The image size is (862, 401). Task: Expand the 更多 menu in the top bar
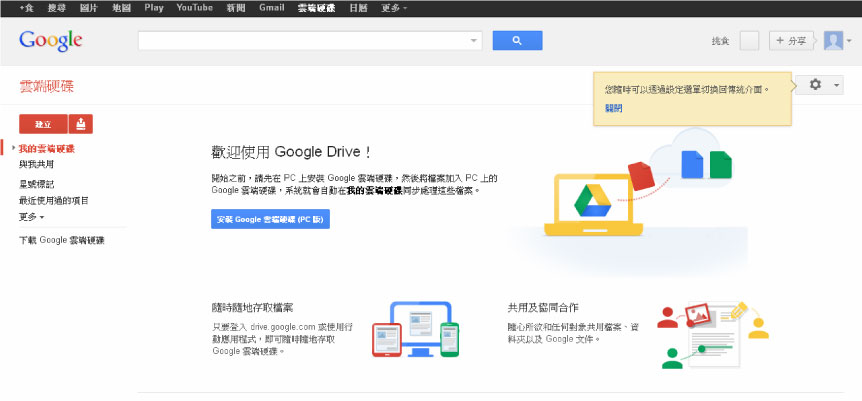[394, 8]
